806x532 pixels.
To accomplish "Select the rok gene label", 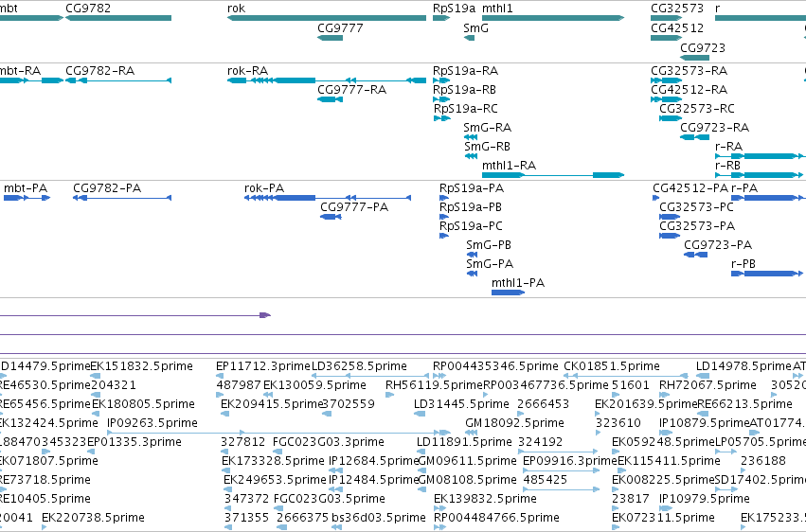I will [236, 9].
